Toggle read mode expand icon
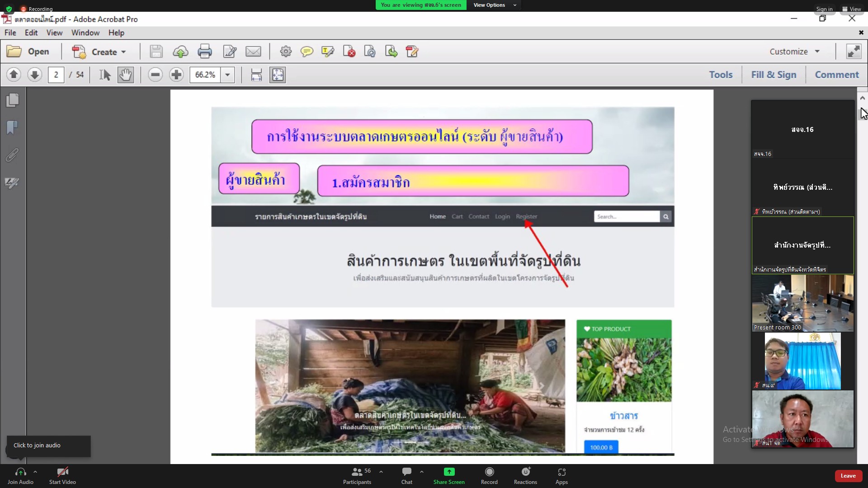Screen dimensions: 868x488 (x=854, y=52)
